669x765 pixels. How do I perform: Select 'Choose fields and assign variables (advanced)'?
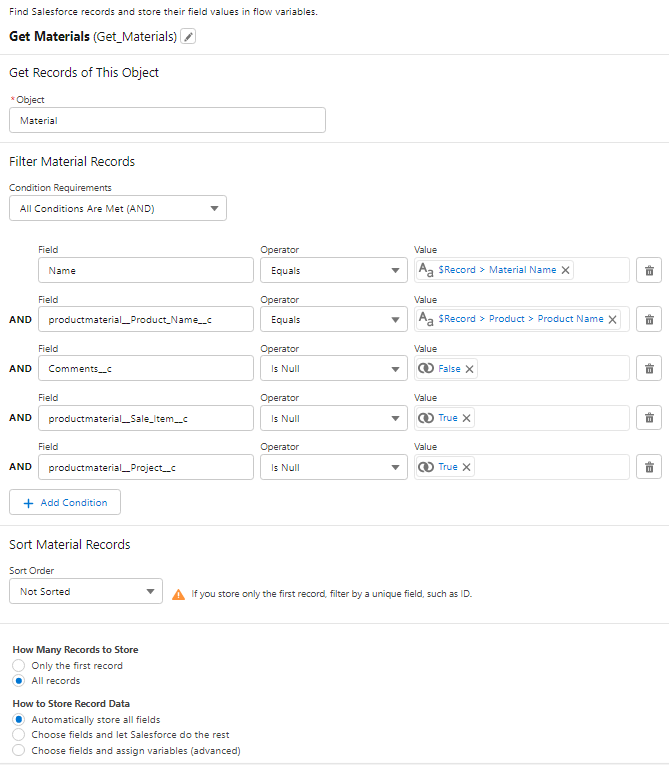(19, 750)
